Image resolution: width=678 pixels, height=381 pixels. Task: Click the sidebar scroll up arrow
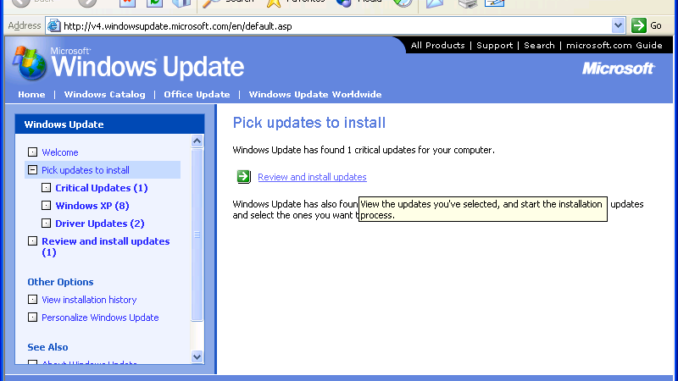197,141
